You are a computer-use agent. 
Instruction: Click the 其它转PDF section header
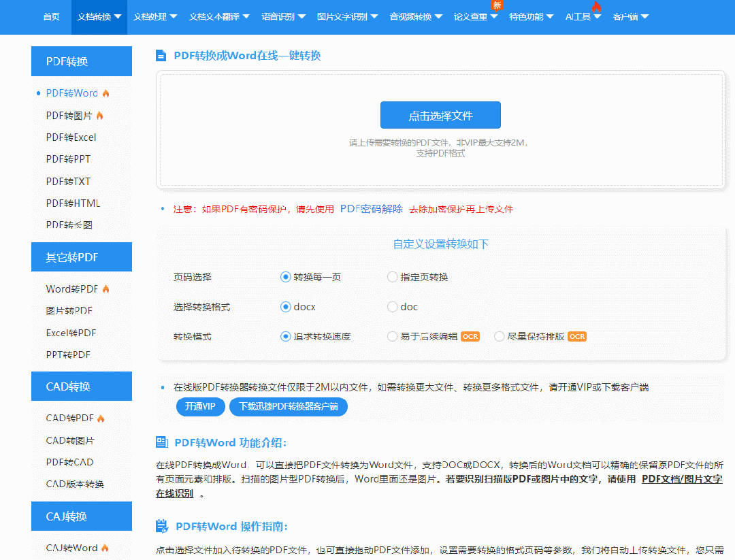click(82, 257)
